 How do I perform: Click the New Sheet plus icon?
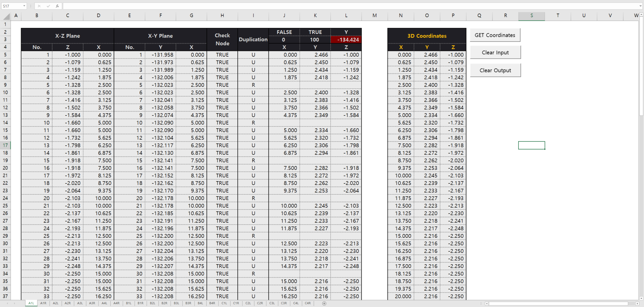click(324, 303)
